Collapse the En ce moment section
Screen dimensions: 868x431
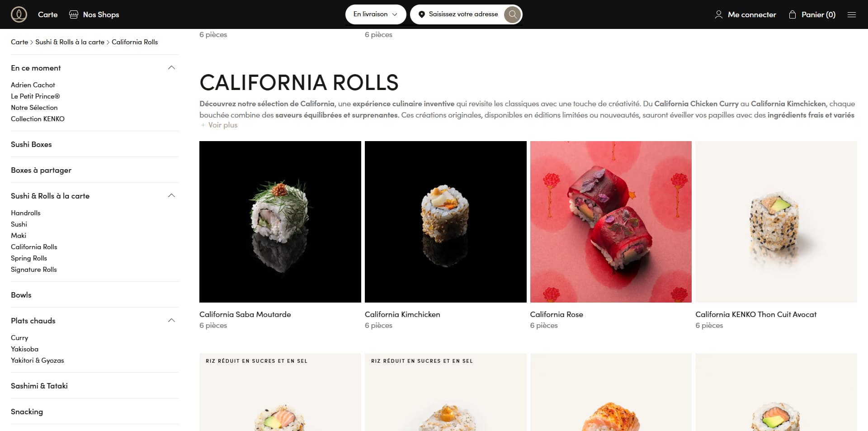[x=171, y=68]
